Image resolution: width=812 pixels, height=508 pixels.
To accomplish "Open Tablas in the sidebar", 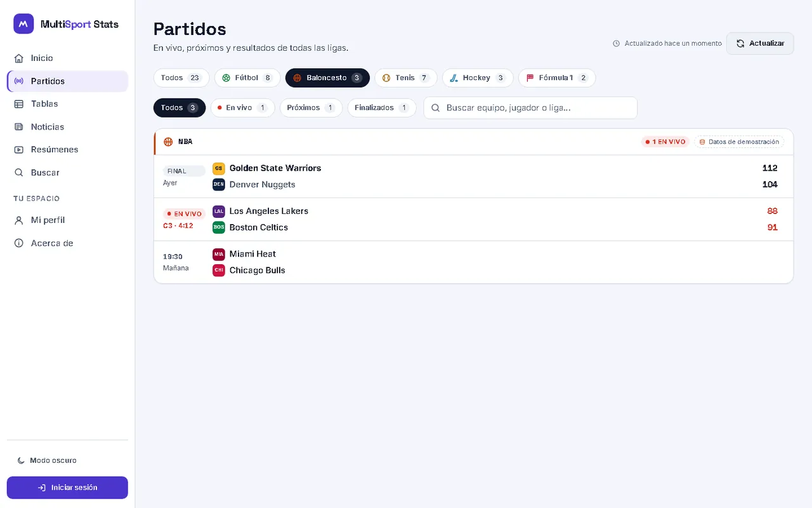I will [x=67, y=104].
